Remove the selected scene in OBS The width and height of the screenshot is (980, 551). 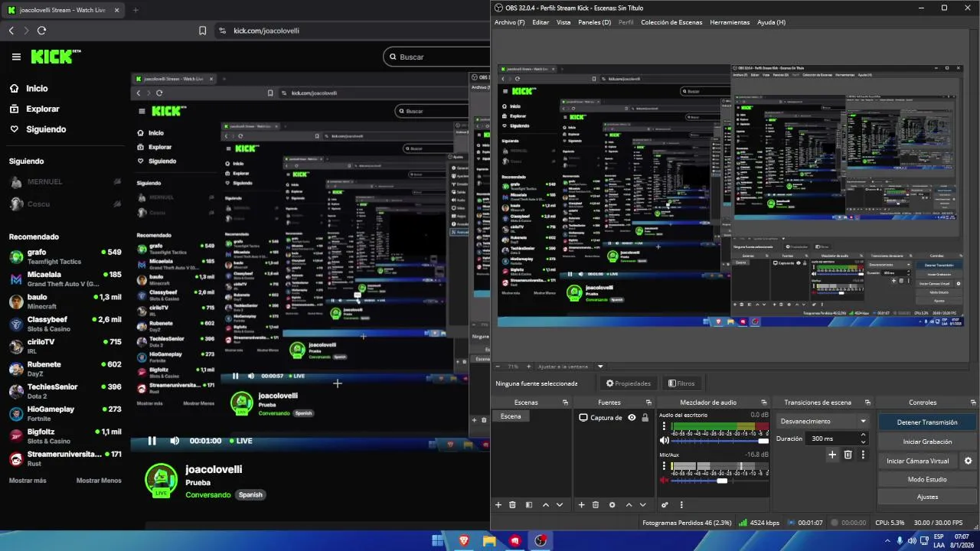click(x=512, y=505)
